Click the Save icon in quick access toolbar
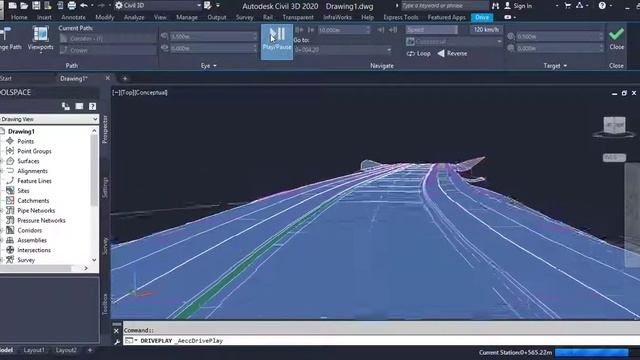640x360 pixels. 36,6
